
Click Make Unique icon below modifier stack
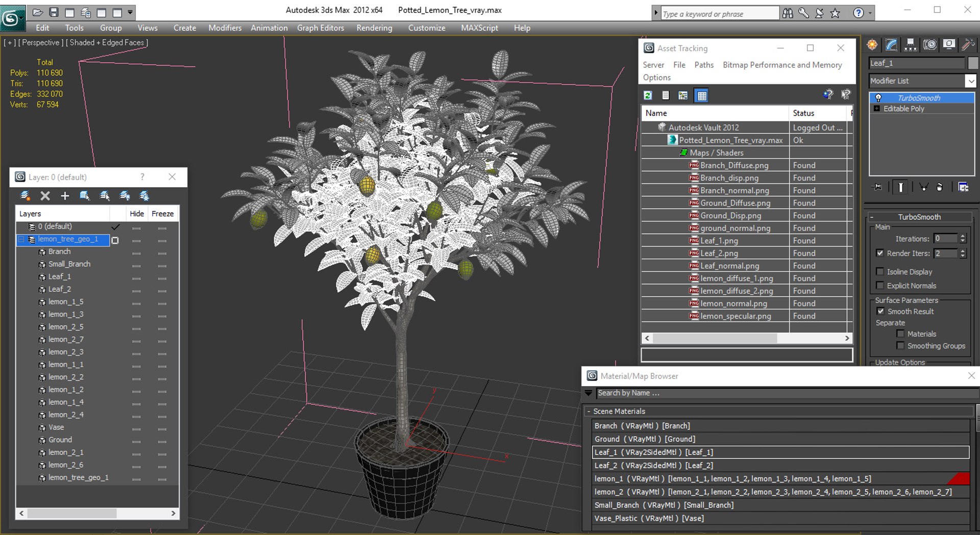pyautogui.click(x=923, y=187)
